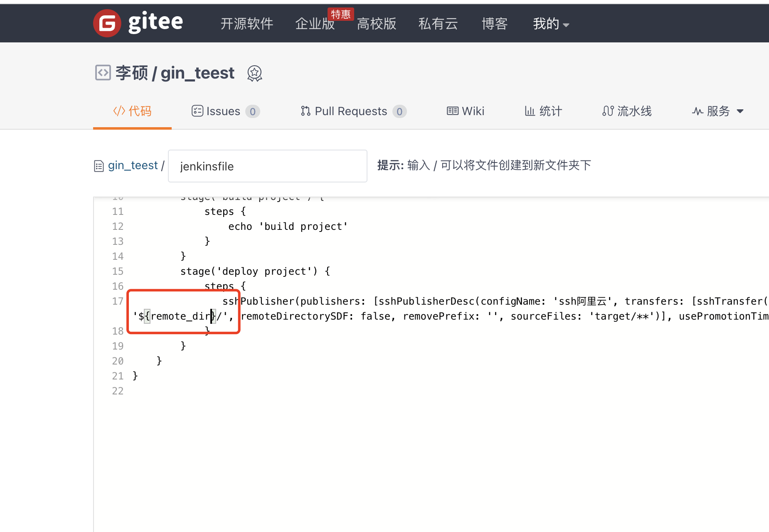Click the 服务 pulse icon
769x532 pixels.
coord(698,111)
